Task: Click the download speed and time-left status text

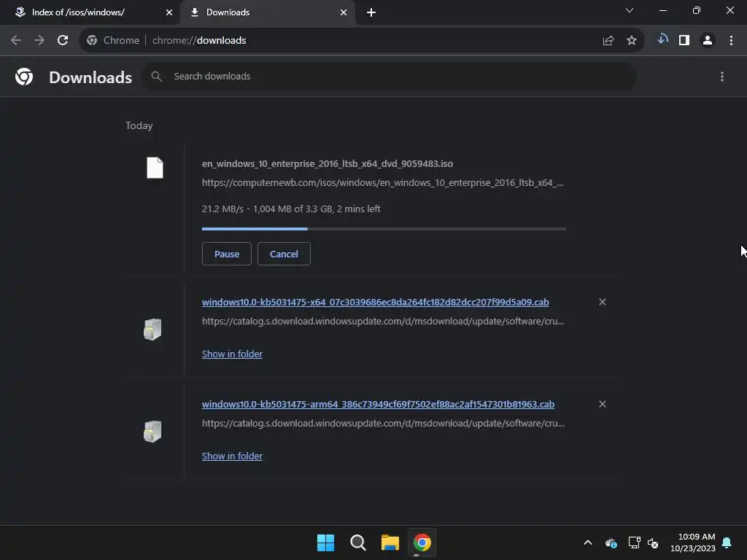Action: pyautogui.click(x=291, y=209)
